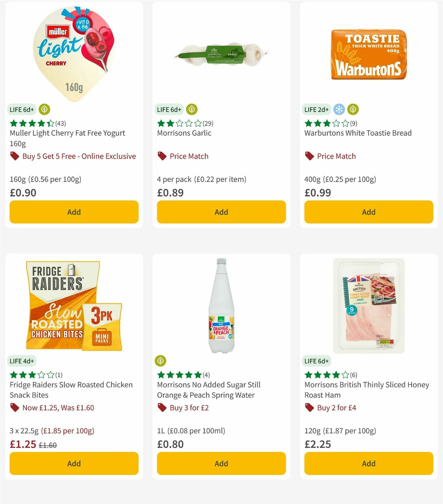Click the organic icon on Warburtons bread card
This screenshot has width=443, height=504.
coord(353,109)
